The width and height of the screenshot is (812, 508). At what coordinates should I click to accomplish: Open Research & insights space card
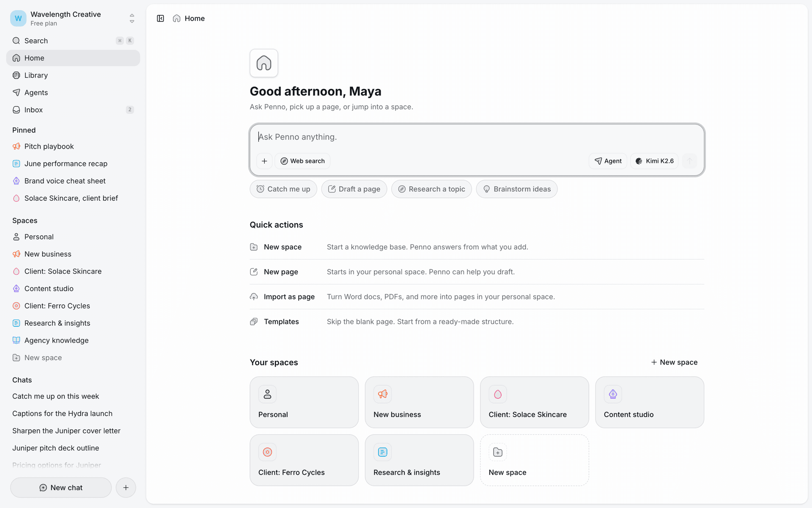pos(419,460)
